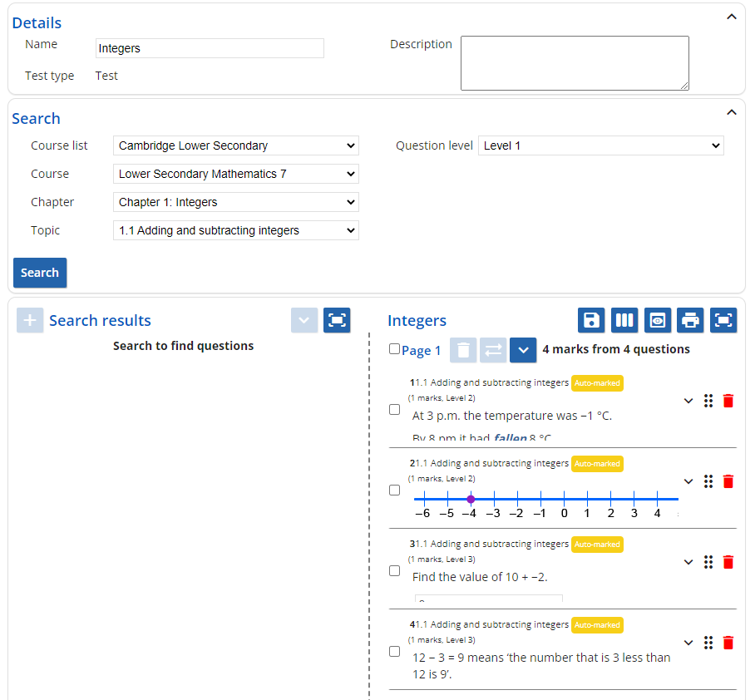Open the column layout icon in the Integers toolbar

point(624,320)
